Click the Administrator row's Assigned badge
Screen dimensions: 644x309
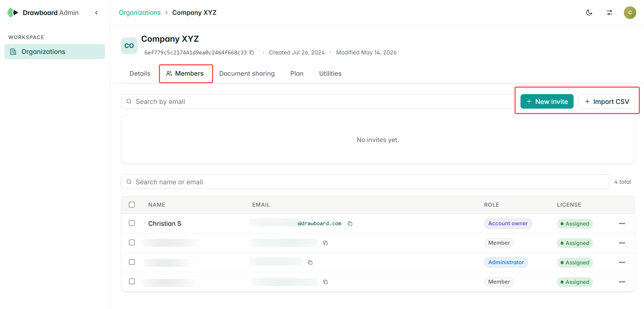575,263
